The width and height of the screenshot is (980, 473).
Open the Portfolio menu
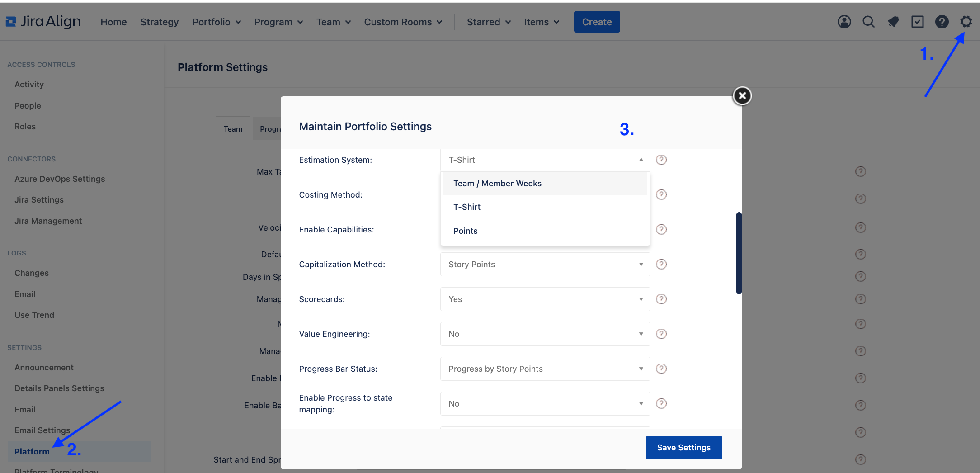[x=216, y=22]
